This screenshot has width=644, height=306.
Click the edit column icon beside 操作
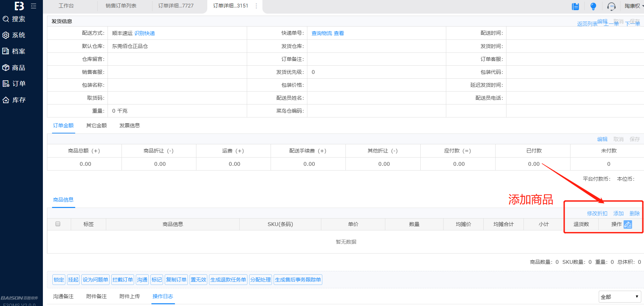pyautogui.click(x=628, y=224)
